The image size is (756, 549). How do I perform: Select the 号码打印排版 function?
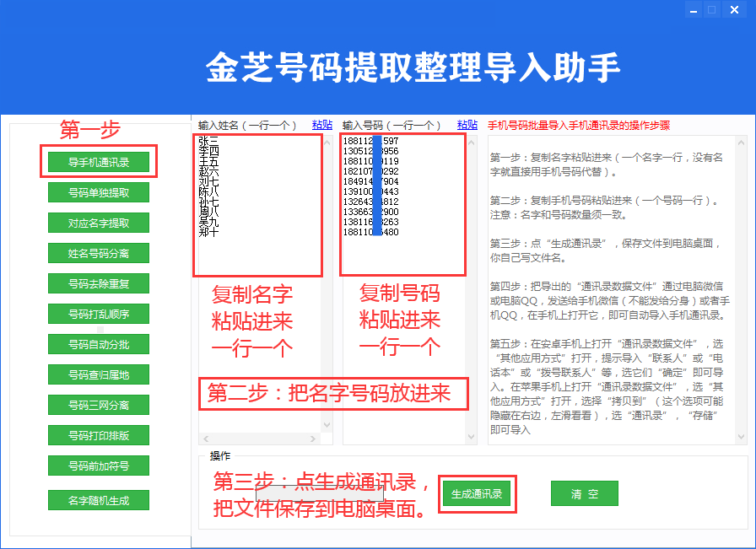[x=99, y=435]
